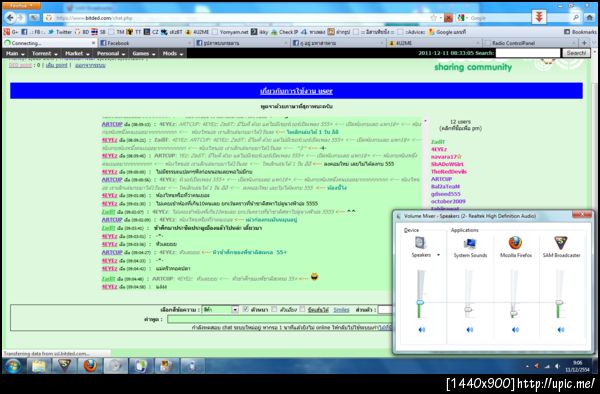Image resolution: width=600 pixels, height=394 pixels.
Task: Switch to the 4U2ME browser tab
Action: pyautogui.click(x=433, y=43)
